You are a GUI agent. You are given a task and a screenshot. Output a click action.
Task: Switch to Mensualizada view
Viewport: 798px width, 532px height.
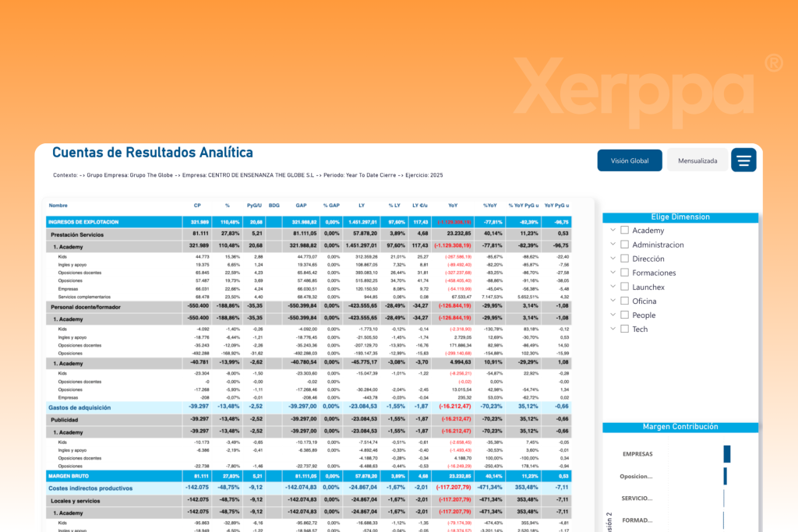tap(697, 160)
